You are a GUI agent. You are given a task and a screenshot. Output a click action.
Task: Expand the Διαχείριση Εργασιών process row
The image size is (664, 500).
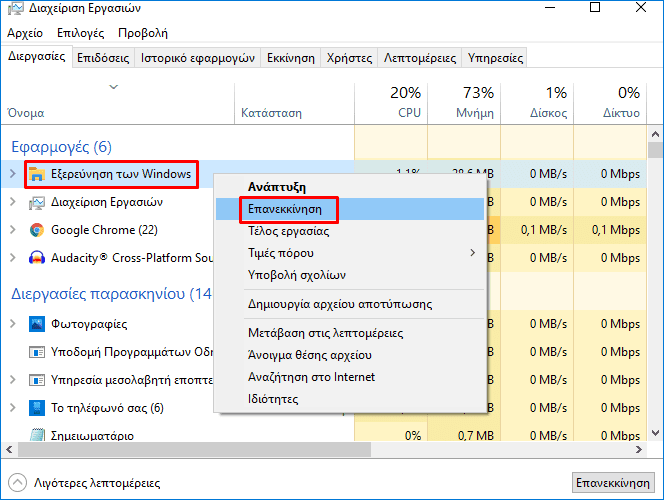click(13, 202)
